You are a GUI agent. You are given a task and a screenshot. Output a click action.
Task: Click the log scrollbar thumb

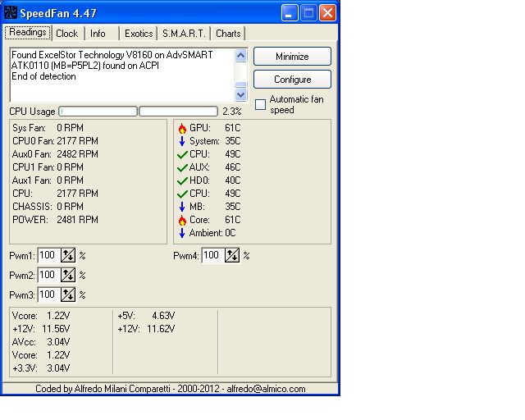(x=240, y=84)
